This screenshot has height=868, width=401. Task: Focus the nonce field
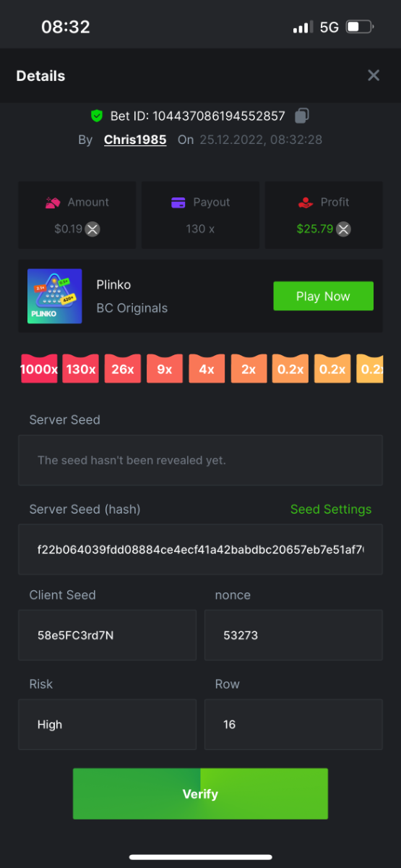pyautogui.click(x=293, y=635)
